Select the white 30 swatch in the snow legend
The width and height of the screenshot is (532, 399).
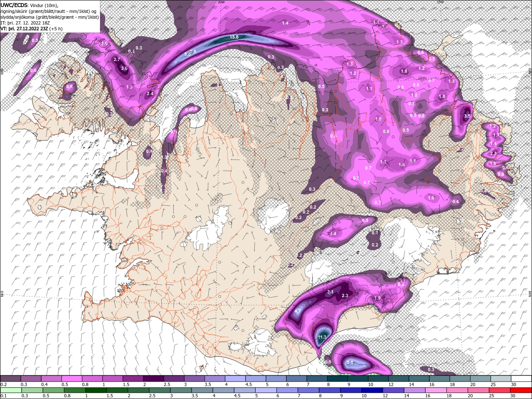521,379
